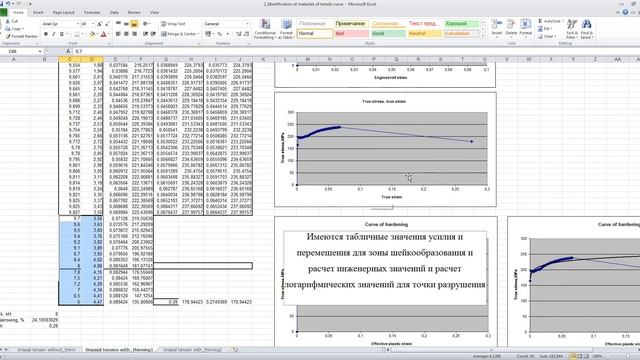Screen dimensions: 640x360
Task: Click the Delete cells button
Action: [x=511, y=29]
